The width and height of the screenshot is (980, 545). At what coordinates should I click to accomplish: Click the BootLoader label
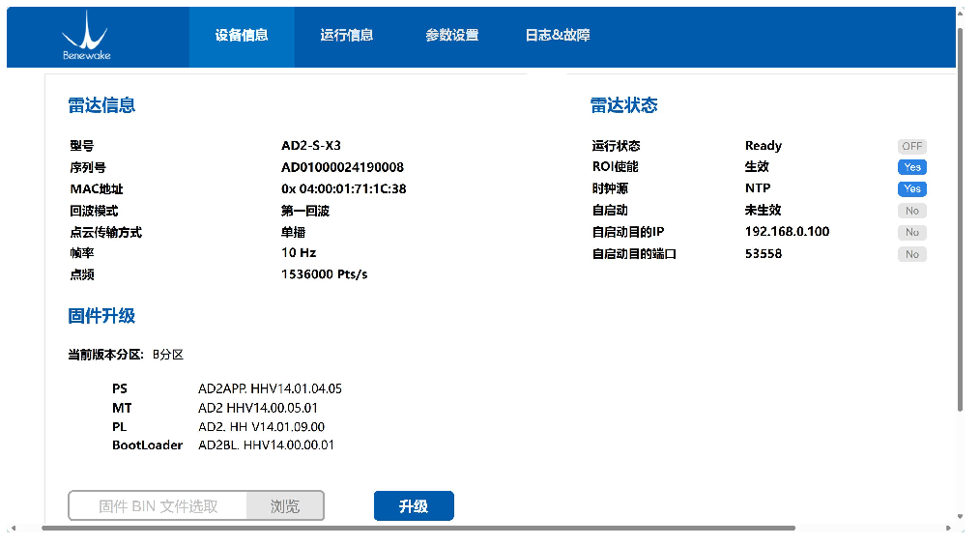[148, 445]
